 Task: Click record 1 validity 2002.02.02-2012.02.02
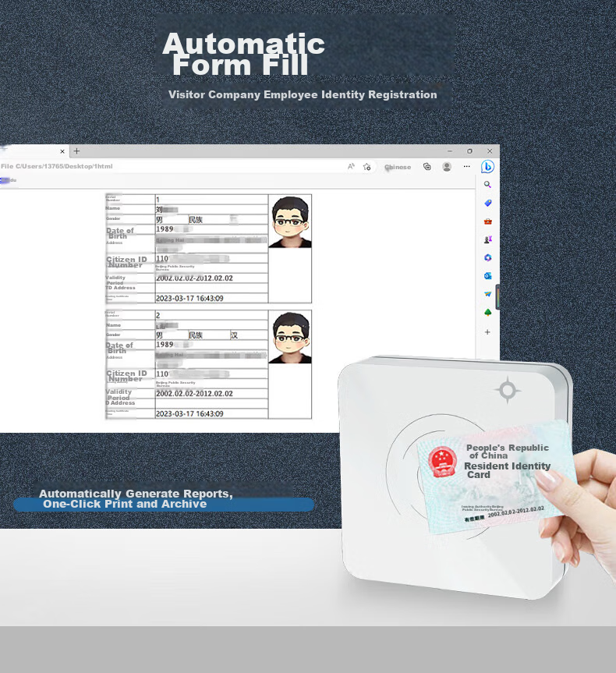pos(194,278)
